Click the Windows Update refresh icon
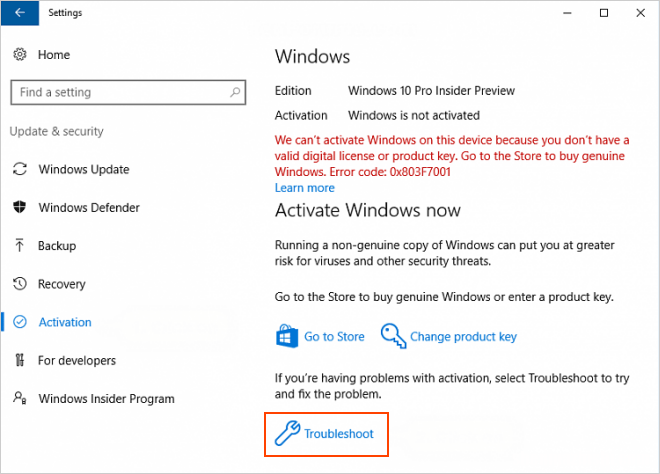This screenshot has width=660, height=474. click(x=19, y=169)
